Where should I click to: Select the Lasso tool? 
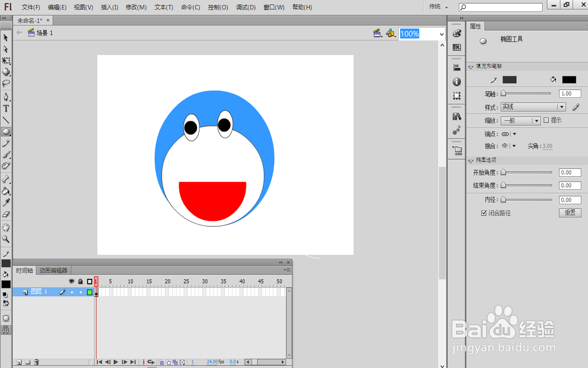(x=6, y=84)
